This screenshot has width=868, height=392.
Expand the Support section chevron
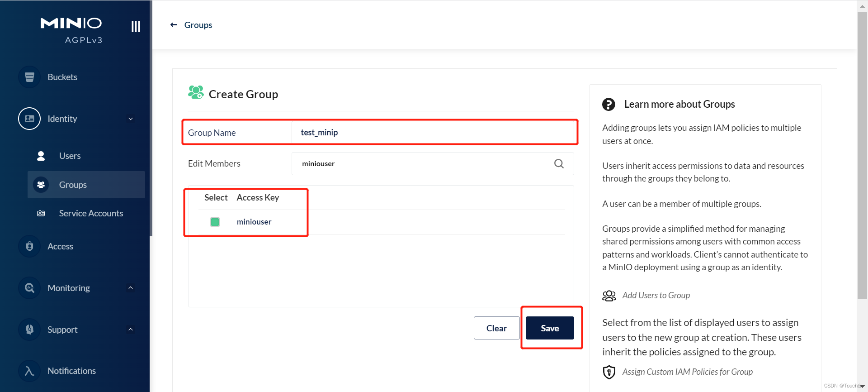coord(131,330)
